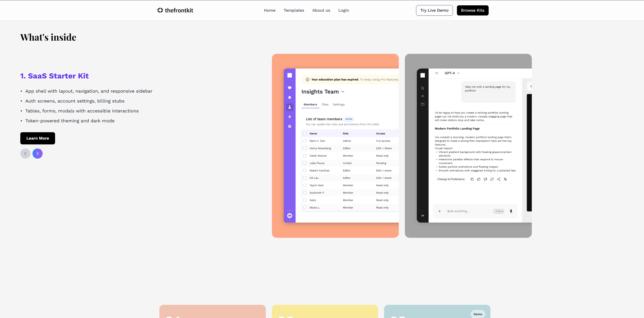Open the Templates page from the navbar
644x318 pixels.
pyautogui.click(x=294, y=10)
